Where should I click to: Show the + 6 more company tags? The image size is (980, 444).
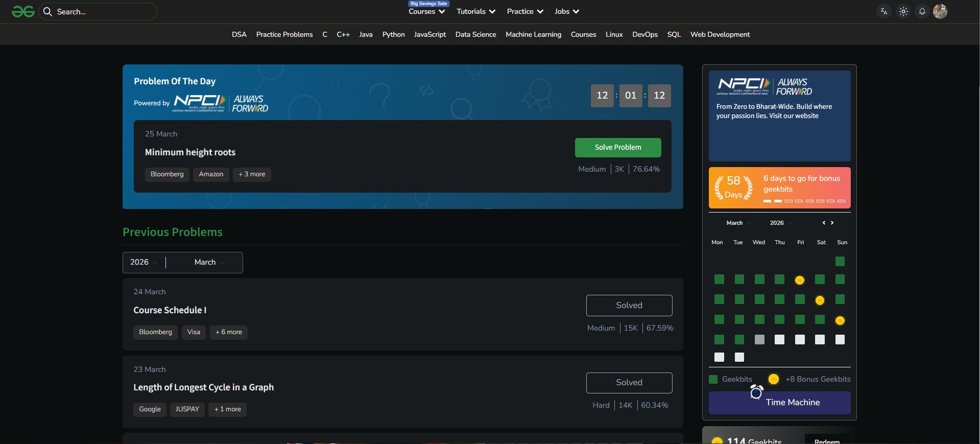point(228,332)
